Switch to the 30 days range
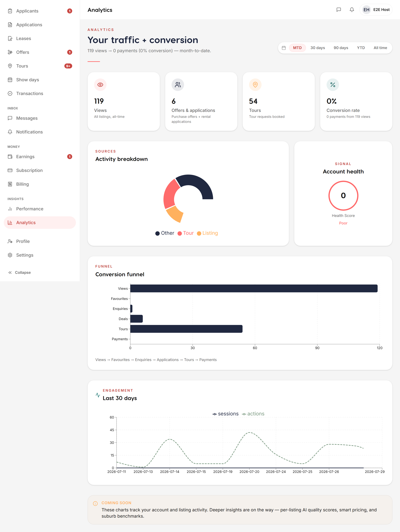The height and width of the screenshot is (532, 400). (x=317, y=48)
